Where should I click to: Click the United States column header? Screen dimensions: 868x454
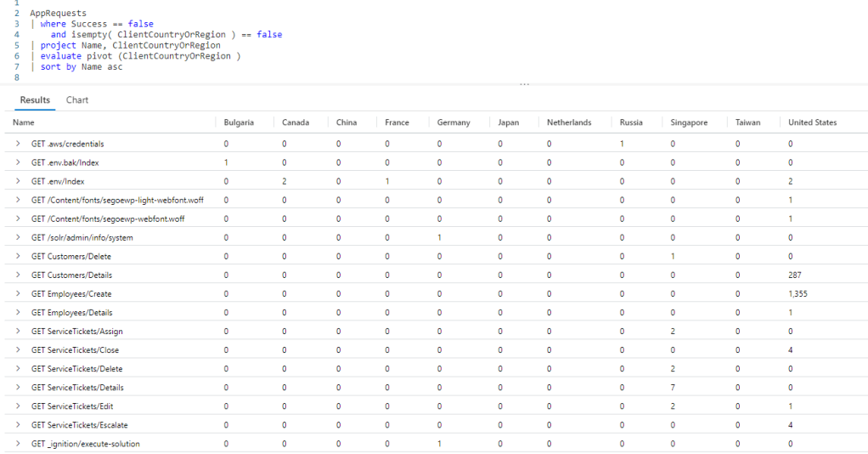coord(812,122)
